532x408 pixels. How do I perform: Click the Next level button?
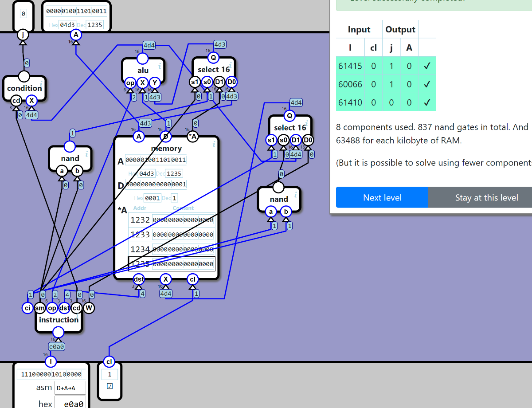(382, 197)
